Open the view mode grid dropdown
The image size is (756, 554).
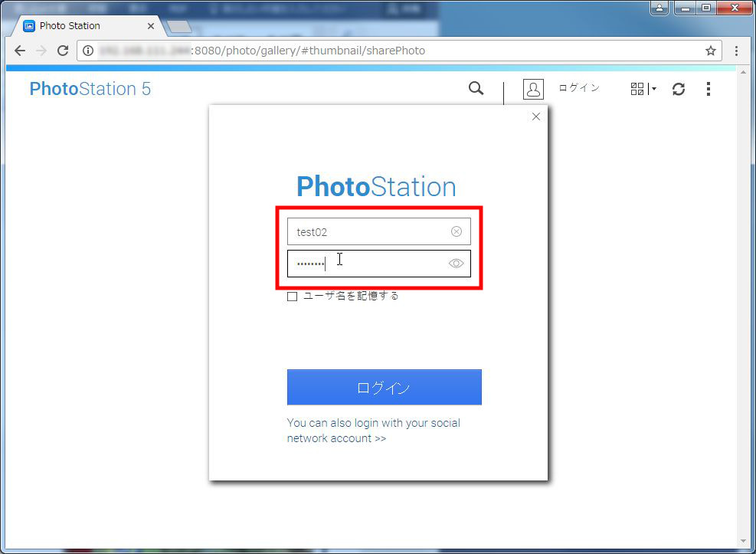pos(643,89)
